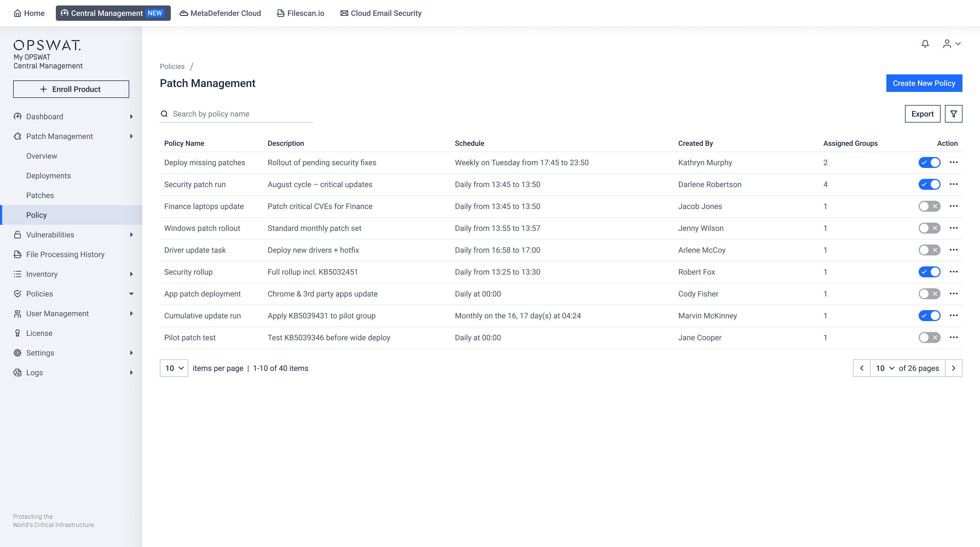
Task: Turn off Cumulative update run toggle
Action: coord(929,316)
